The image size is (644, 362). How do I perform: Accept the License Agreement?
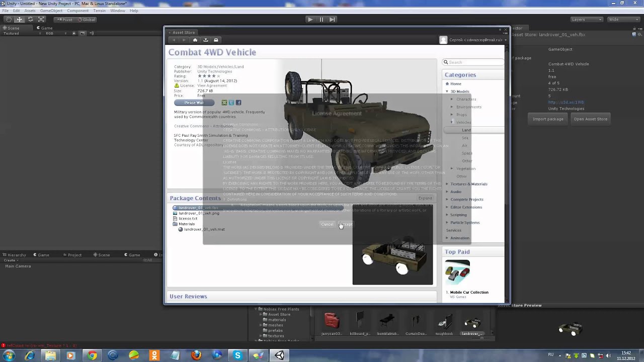point(346,224)
